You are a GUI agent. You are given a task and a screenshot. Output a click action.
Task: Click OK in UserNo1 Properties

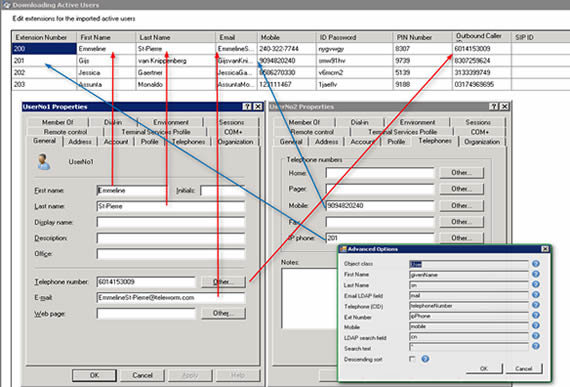[94, 375]
